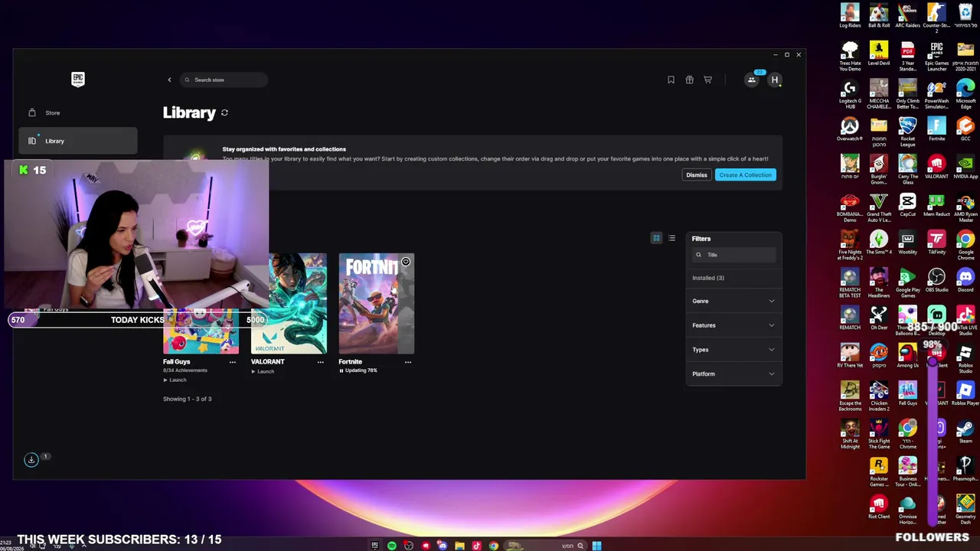This screenshot has width=980, height=551.
Task: Open CapCut desktop shortcut
Action: [907, 204]
